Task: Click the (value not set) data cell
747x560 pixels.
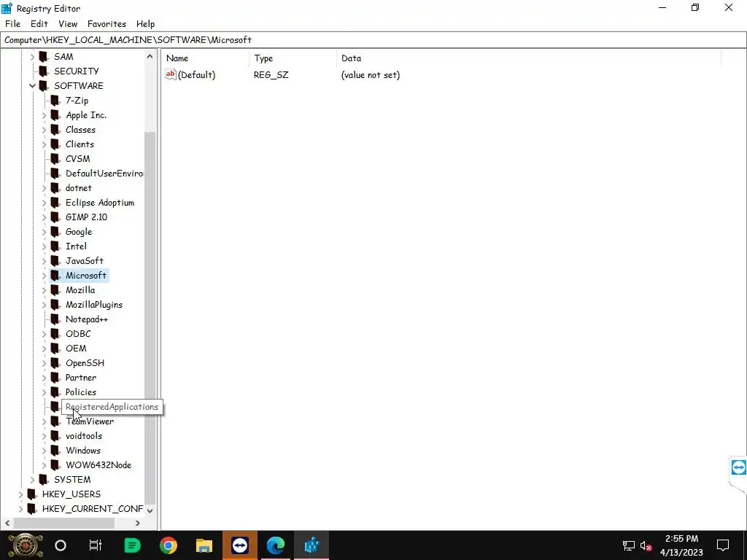Action: click(x=371, y=75)
